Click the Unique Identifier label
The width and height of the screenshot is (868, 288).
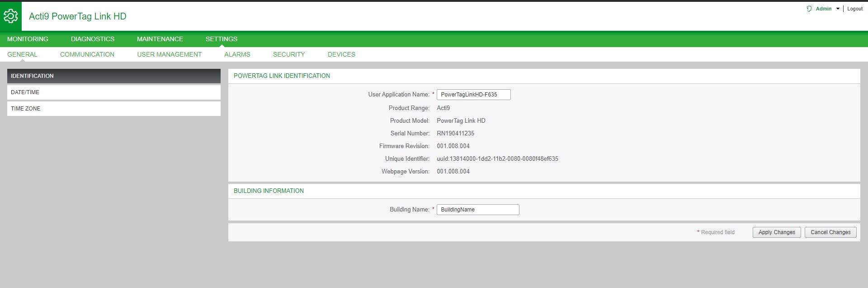407,159
